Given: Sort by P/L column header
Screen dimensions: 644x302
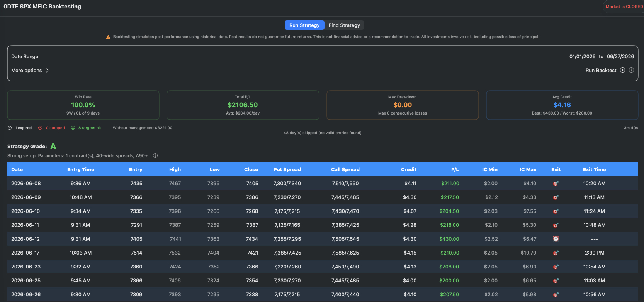Looking at the screenshot, I should [455, 169].
